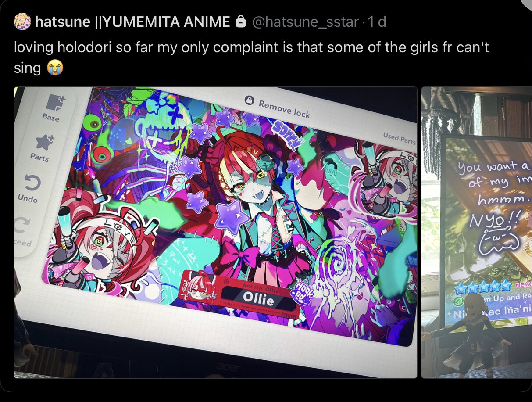The image size is (532, 402).
Task: Open the second photo with Nyo text
Action: point(477,232)
